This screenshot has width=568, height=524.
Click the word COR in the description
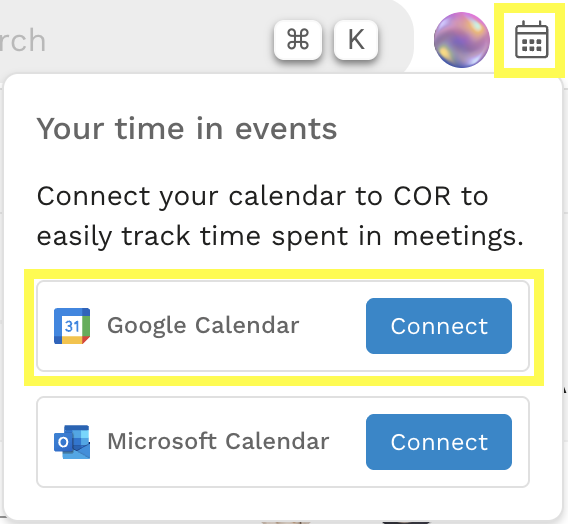422,196
